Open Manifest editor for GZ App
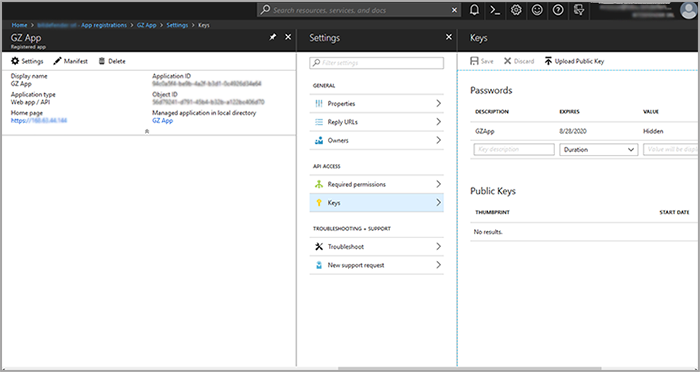 point(71,61)
